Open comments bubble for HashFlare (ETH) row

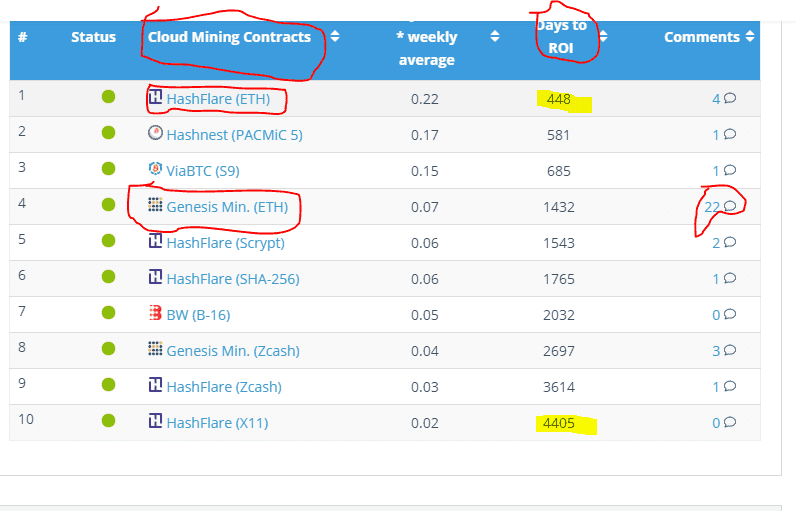[729, 98]
